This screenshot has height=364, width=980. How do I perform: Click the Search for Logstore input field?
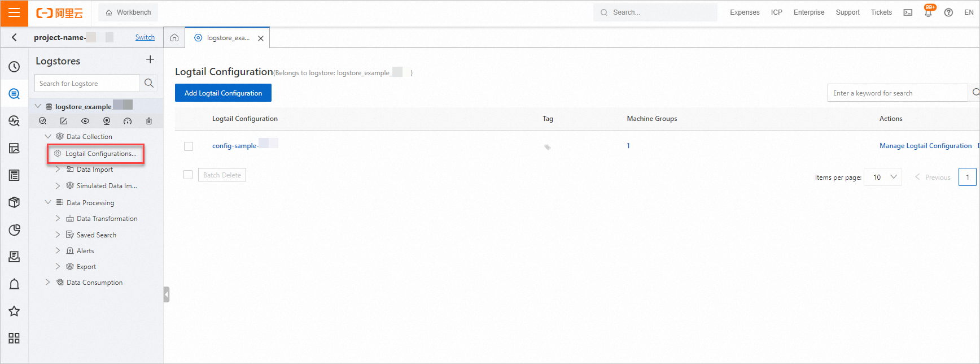pos(87,84)
